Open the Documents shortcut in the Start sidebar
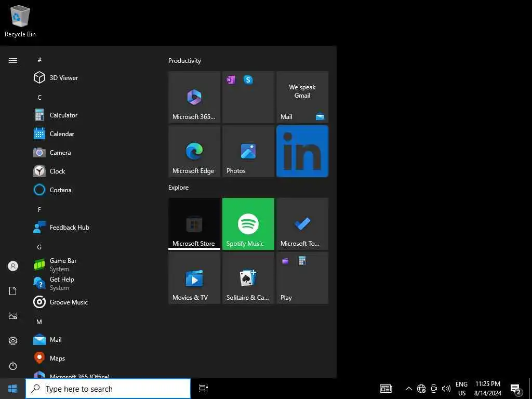The image size is (532, 399). point(13,291)
